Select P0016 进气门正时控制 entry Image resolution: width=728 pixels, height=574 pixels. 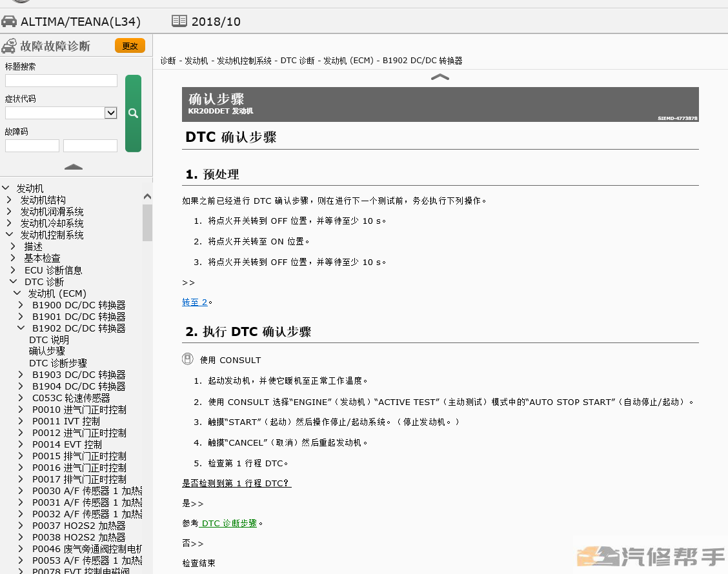79,468
